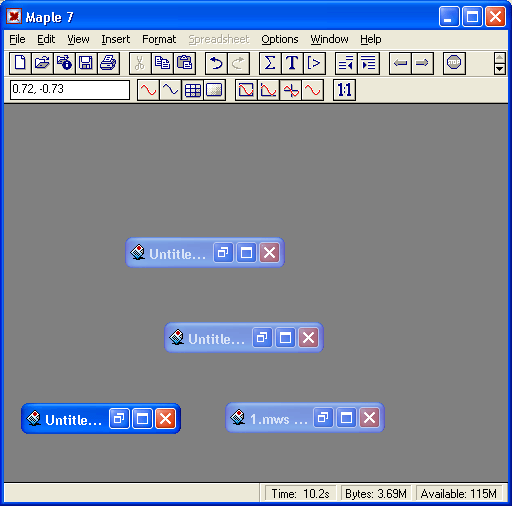Click the coordinates field showing 0.72, -0.73
Image resolution: width=512 pixels, height=506 pixels.
[70, 90]
